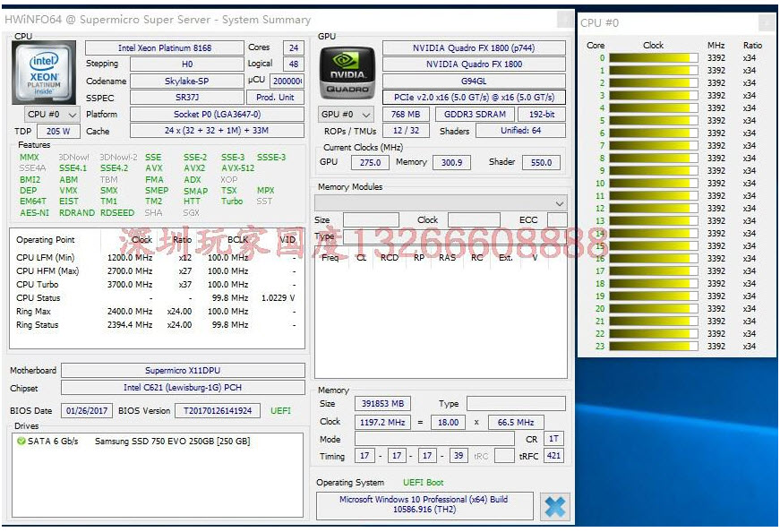Click the Intel Xeon Platinum logo

point(43,73)
